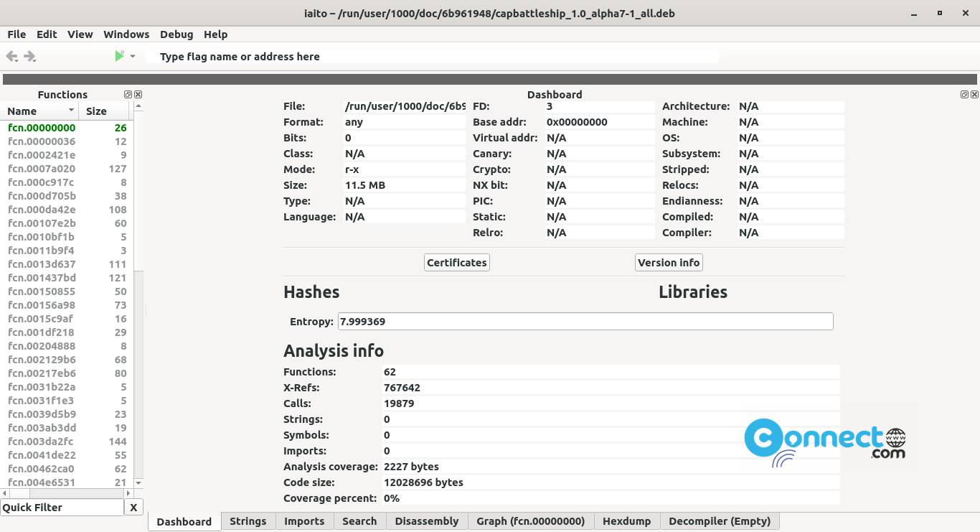Open the debug mode dropdown arrow
980x532 pixels.
pyautogui.click(x=133, y=56)
